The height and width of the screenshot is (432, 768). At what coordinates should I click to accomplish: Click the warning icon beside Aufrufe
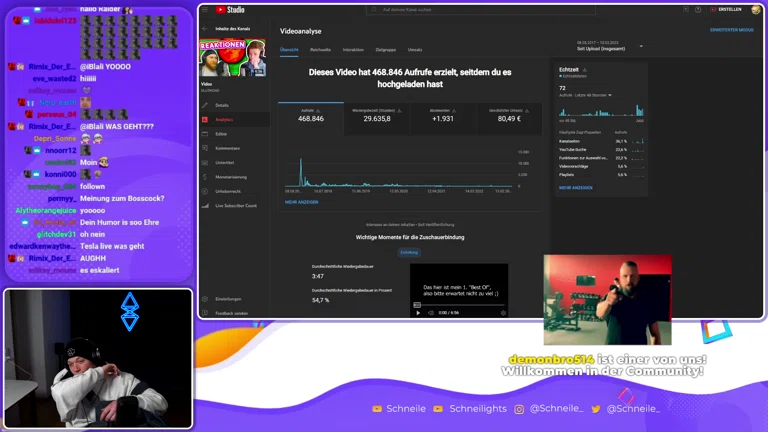click(318, 111)
